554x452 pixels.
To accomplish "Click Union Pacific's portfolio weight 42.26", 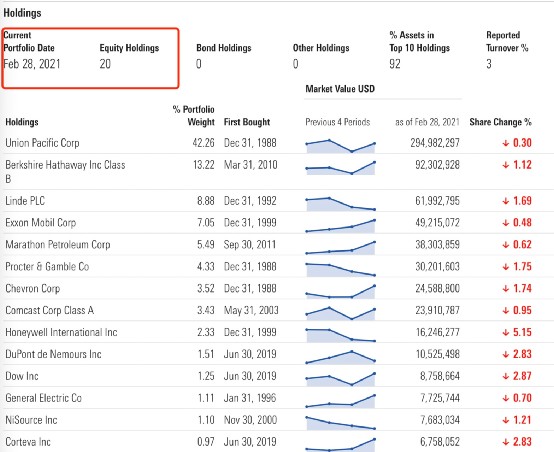I will 204,143.
